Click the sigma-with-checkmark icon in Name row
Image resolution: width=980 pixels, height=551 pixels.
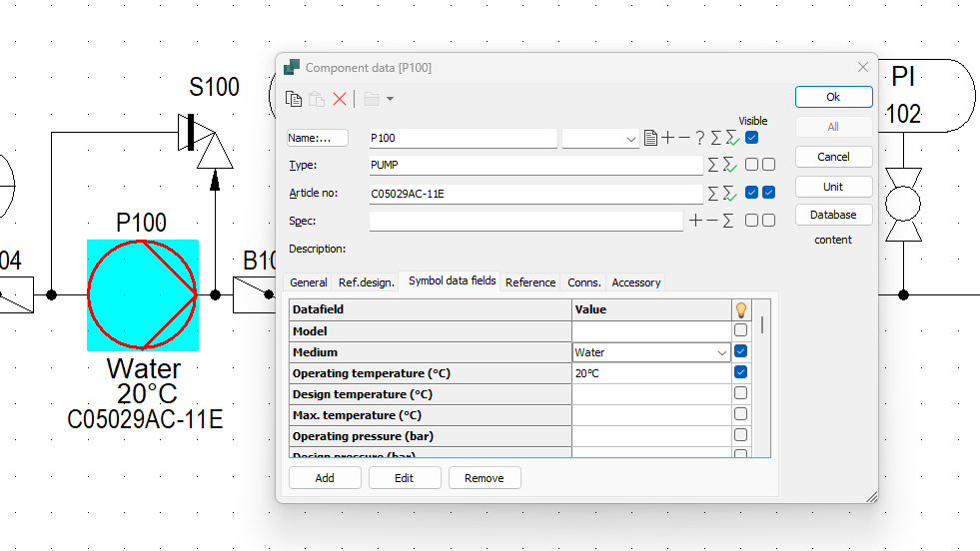click(x=732, y=138)
